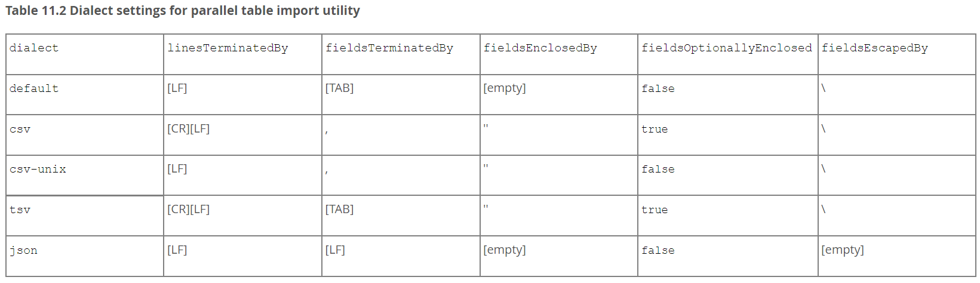
Task: Select the linesTerminatedBy header cell
Action: click(x=242, y=54)
